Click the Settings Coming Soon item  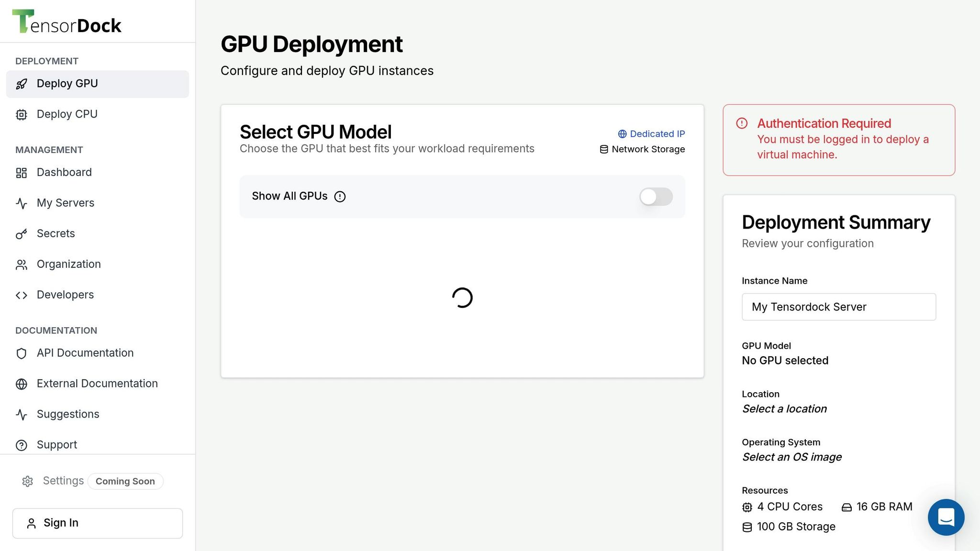93,481
